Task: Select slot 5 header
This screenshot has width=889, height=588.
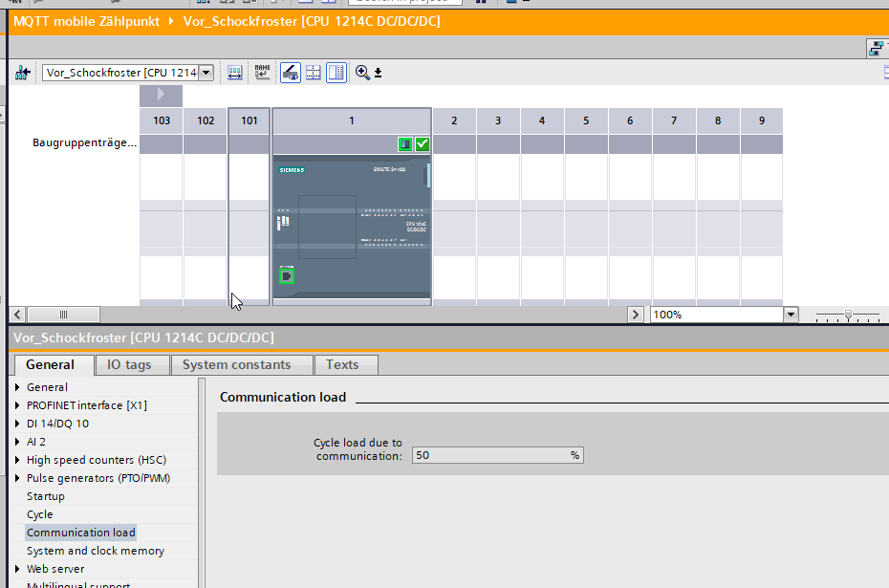Action: [x=586, y=120]
